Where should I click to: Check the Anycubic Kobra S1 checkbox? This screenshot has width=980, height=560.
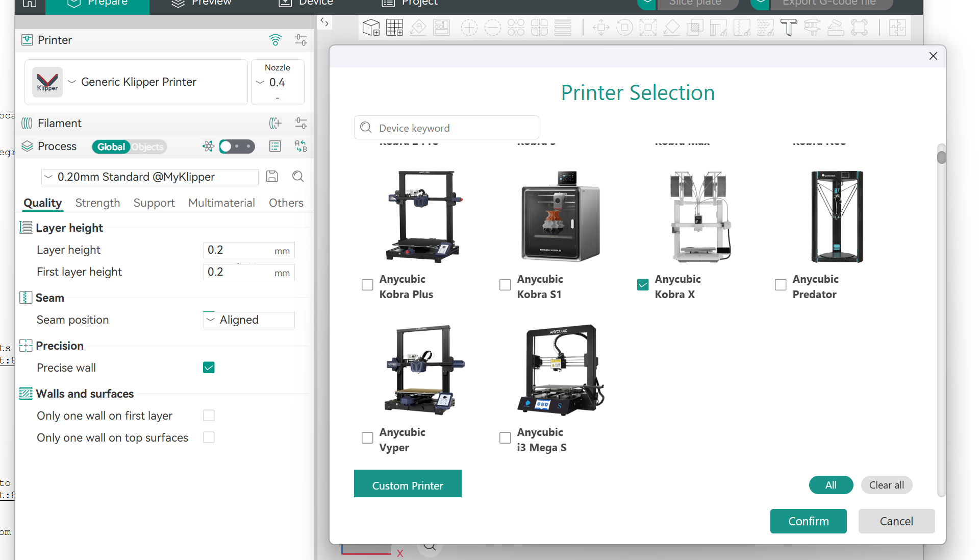click(x=505, y=285)
